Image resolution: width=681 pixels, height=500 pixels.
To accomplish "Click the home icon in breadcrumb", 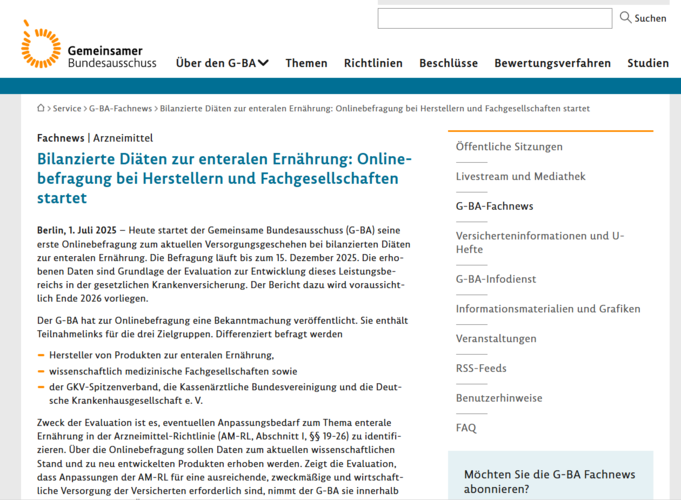I will pos(41,108).
